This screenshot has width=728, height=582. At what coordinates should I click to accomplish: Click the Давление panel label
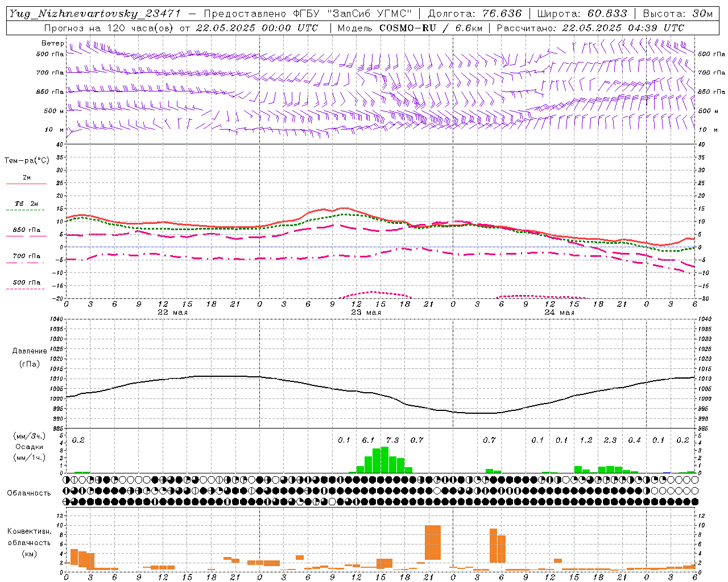[30, 351]
